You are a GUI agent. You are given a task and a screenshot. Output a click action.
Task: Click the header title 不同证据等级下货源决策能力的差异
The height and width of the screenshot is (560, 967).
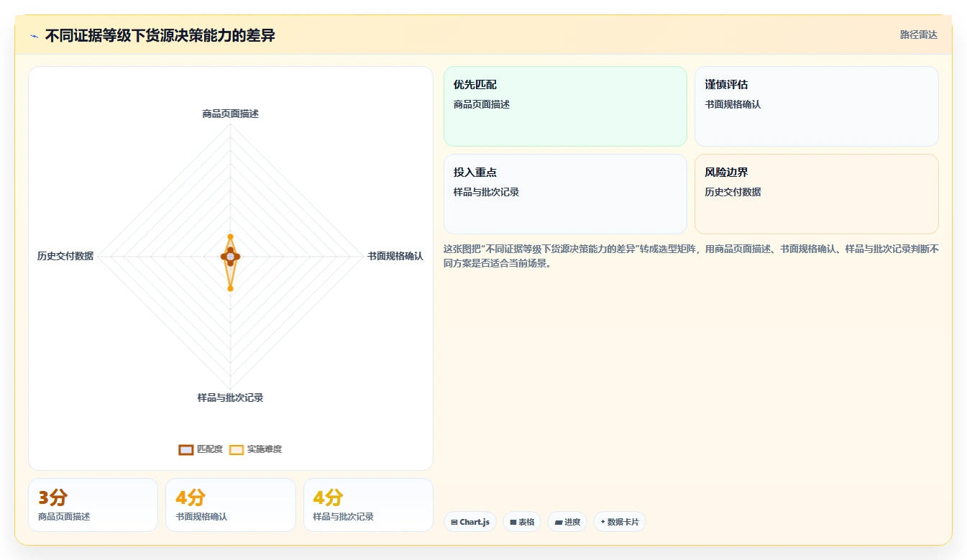(x=160, y=35)
